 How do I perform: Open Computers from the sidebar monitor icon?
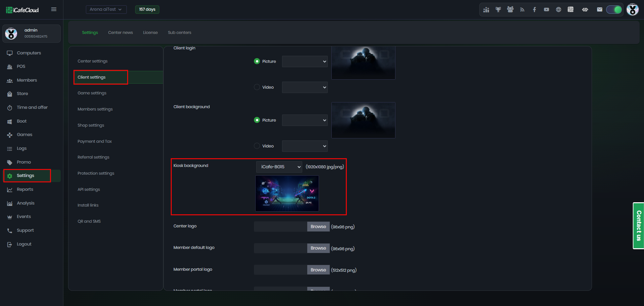point(10,53)
